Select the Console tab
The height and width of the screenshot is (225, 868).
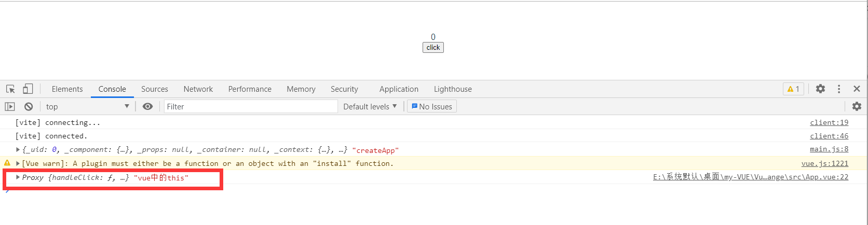(112, 89)
